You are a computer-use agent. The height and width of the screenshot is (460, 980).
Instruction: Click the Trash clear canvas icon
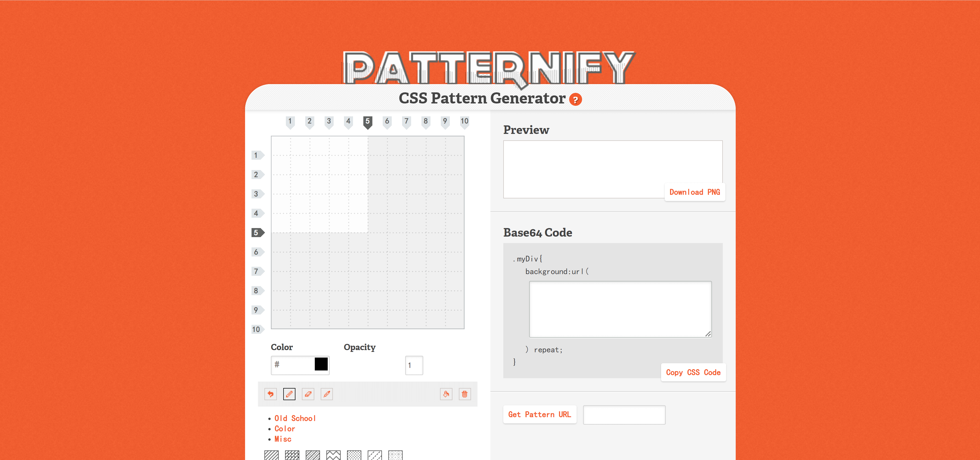(465, 394)
